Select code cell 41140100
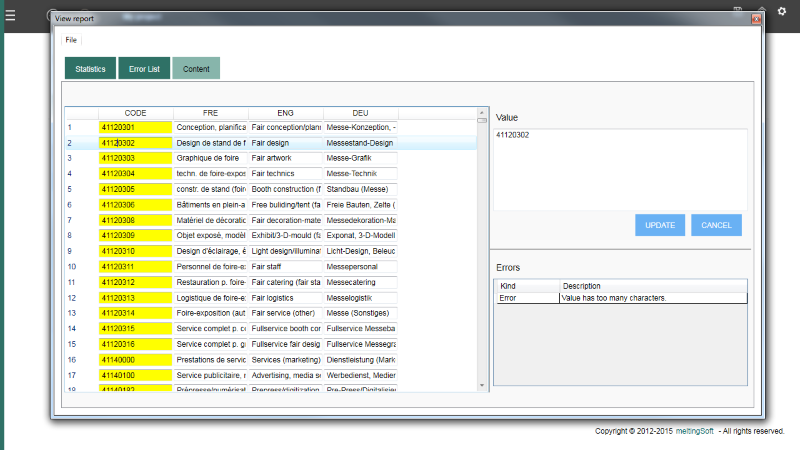This screenshot has height=450, width=800. [x=135, y=376]
